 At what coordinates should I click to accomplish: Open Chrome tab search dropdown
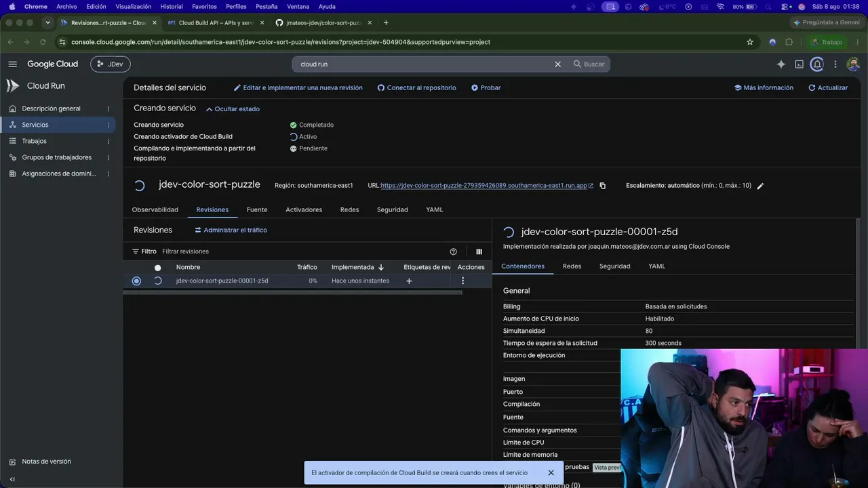pos(47,22)
